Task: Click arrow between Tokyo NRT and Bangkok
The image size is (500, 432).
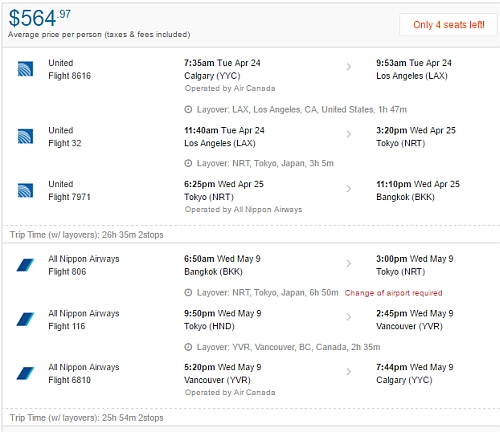Action: tap(349, 189)
